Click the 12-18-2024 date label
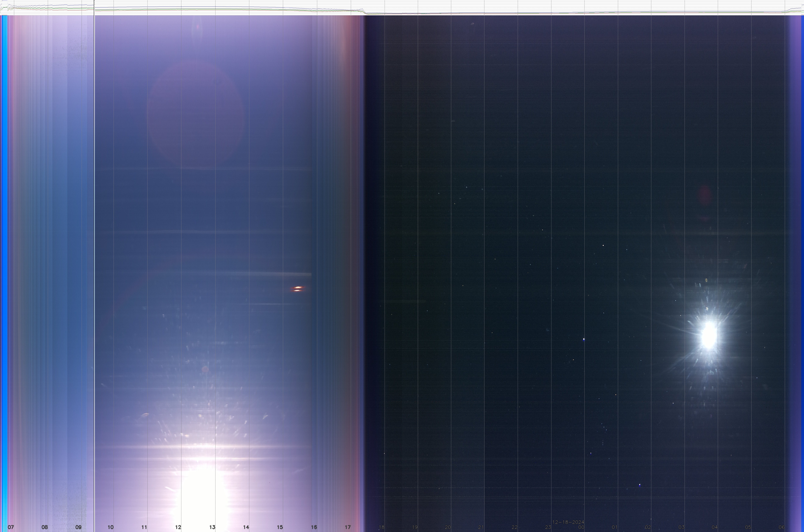This screenshot has height=532, width=804. tap(568, 522)
